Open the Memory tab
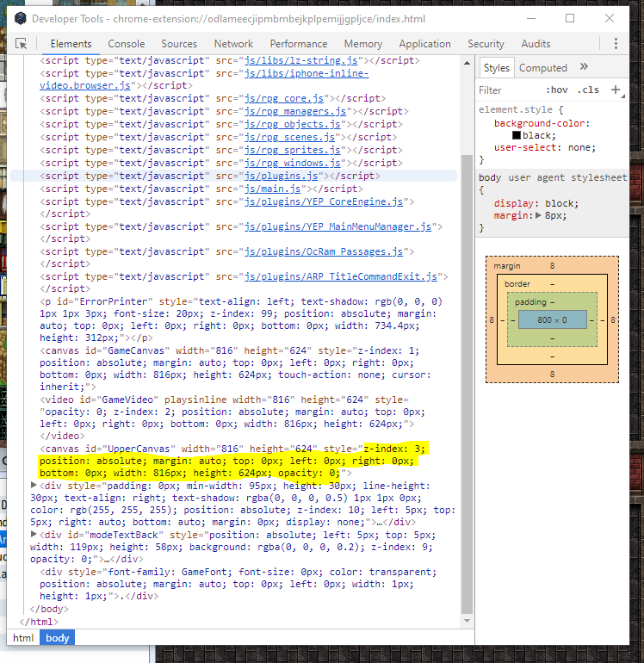Viewport: 644px width, 663px height. (362, 44)
